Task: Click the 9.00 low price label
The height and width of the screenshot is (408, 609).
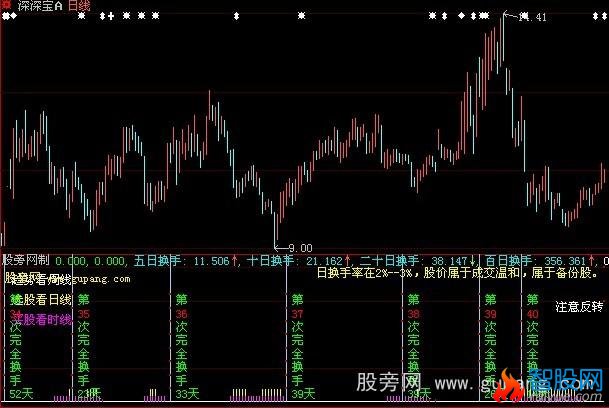Action: click(301, 248)
